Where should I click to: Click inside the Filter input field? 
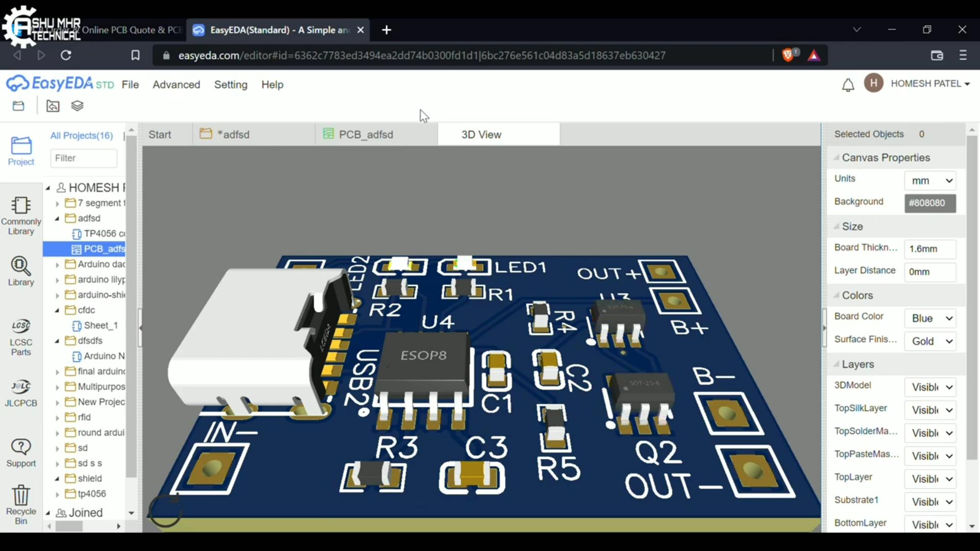point(84,158)
